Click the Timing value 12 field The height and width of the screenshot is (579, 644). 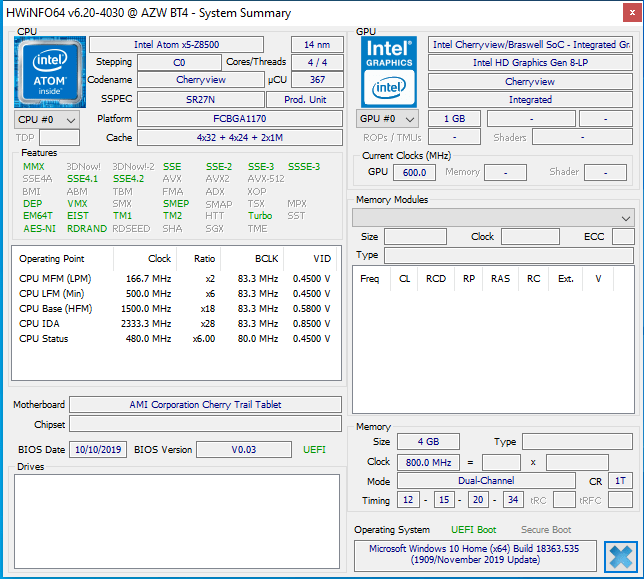tap(408, 500)
